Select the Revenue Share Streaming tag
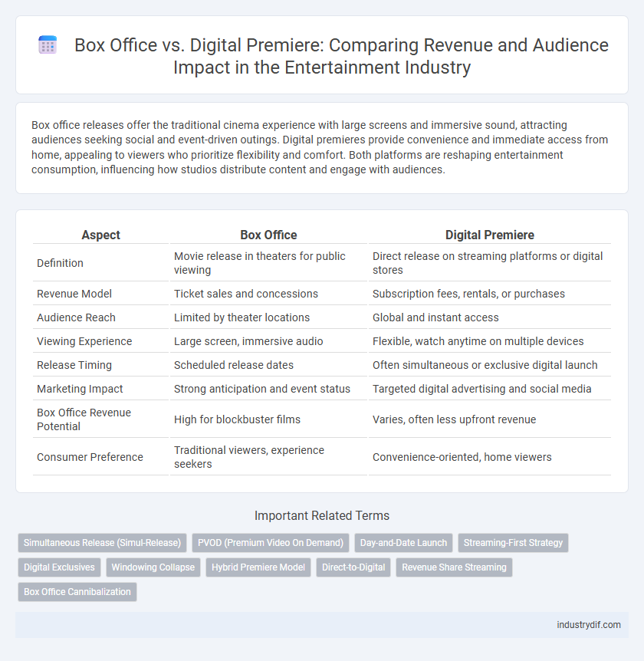Viewport: 644px width, 661px height. point(455,567)
